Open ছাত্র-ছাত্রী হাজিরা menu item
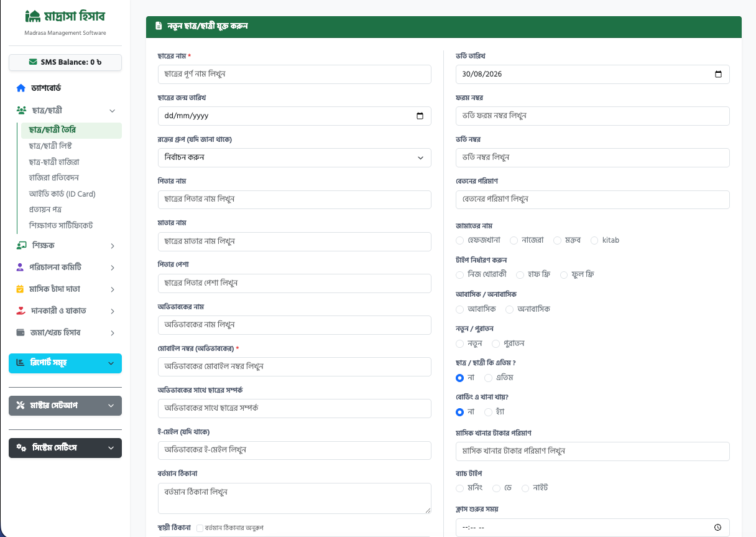756x537 pixels. point(54,162)
